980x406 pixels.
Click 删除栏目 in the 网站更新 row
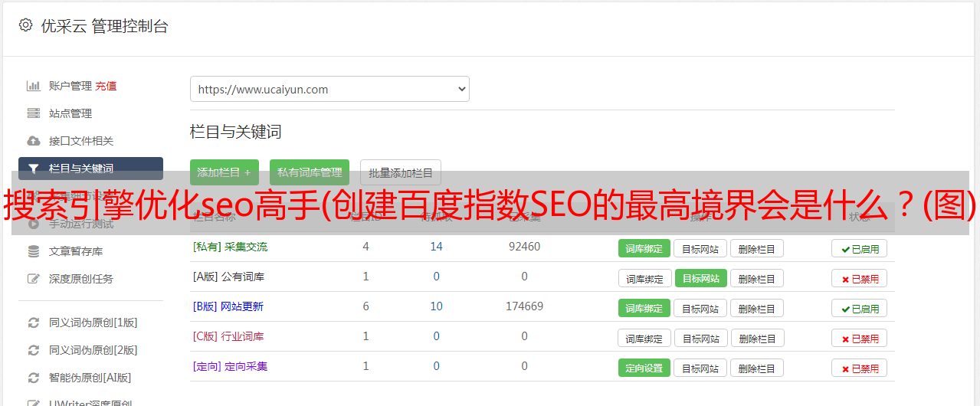756,308
